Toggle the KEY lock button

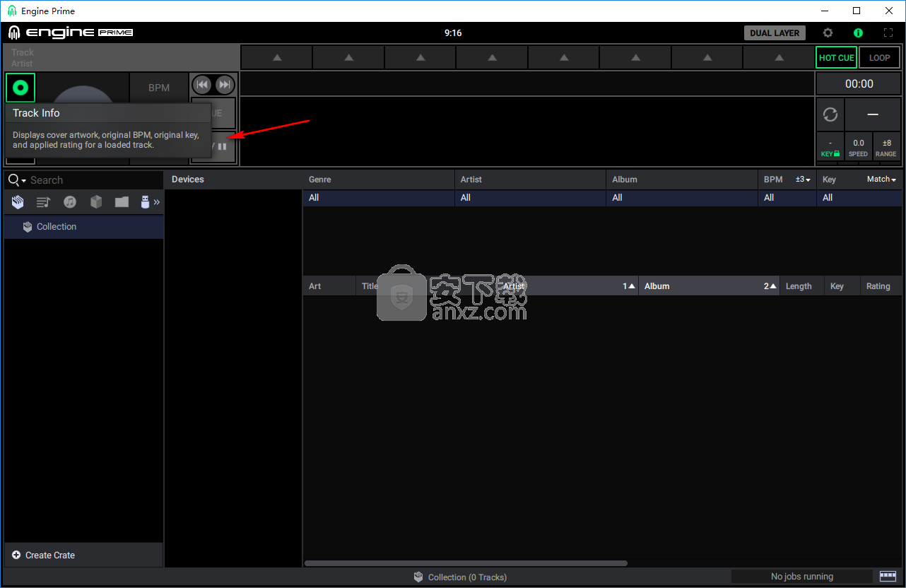830,148
